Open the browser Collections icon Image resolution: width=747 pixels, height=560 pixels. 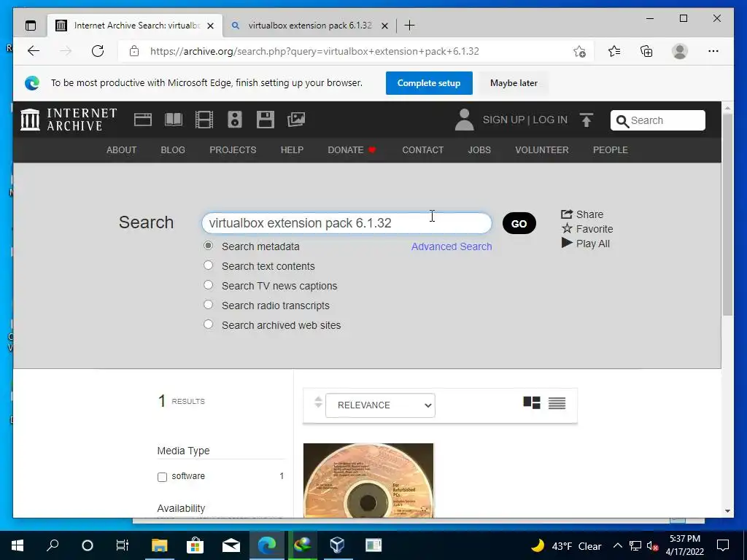[x=646, y=51]
